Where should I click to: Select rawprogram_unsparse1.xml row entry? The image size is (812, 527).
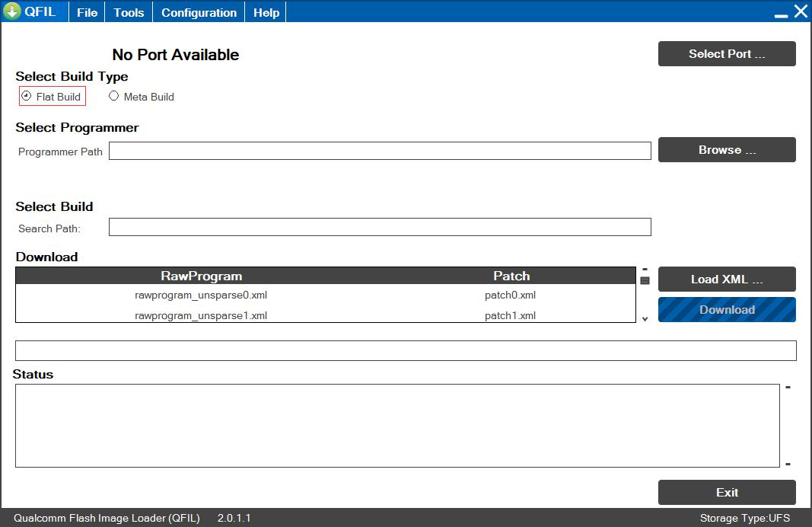(201, 315)
